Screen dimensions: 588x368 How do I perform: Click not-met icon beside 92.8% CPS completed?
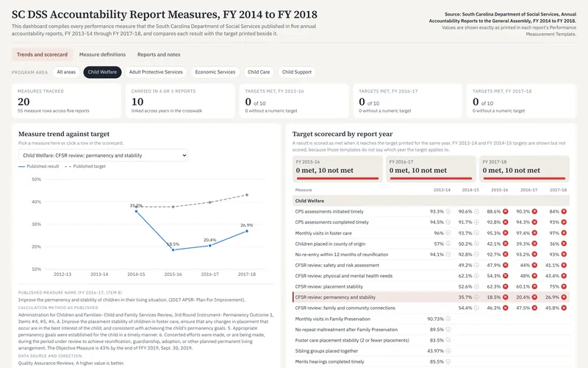(506, 222)
